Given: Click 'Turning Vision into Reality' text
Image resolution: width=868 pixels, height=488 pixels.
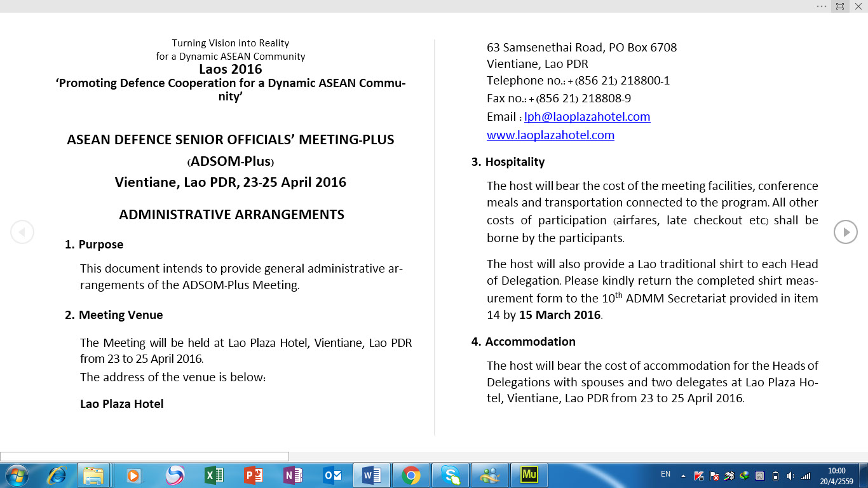Looking at the screenshot, I should (231, 43).
